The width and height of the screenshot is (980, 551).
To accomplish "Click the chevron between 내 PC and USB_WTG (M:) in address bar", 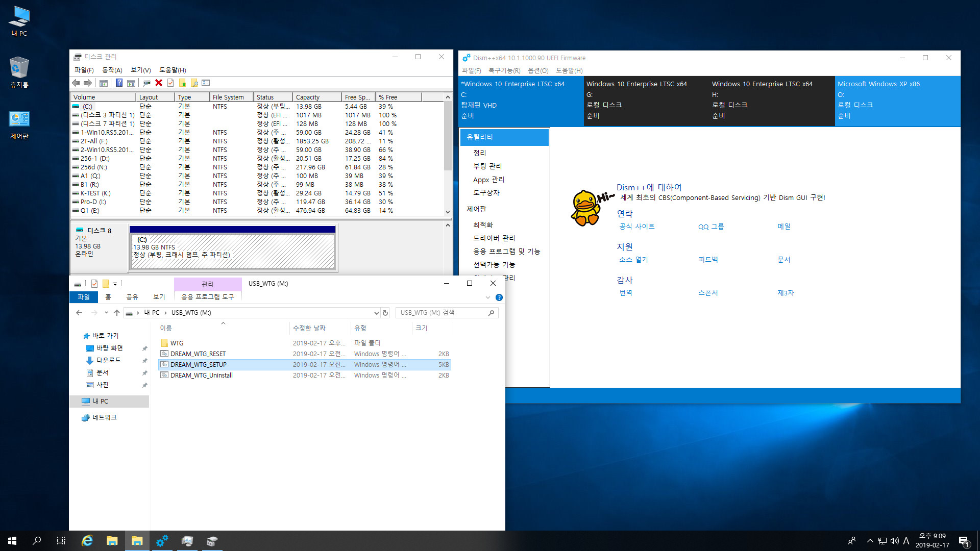I will (165, 313).
